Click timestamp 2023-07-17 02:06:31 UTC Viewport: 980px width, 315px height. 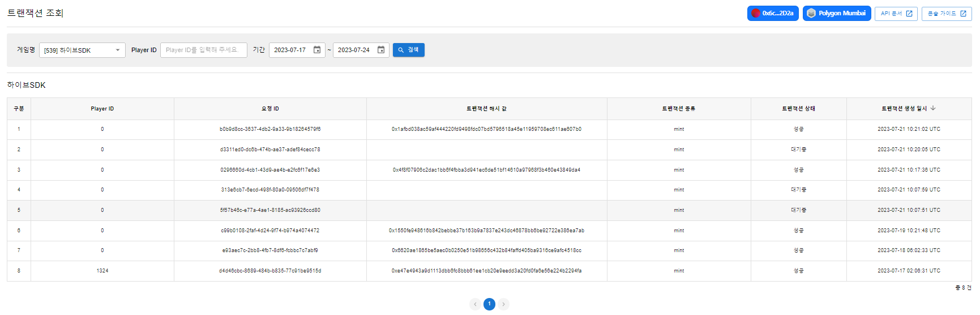point(909,271)
